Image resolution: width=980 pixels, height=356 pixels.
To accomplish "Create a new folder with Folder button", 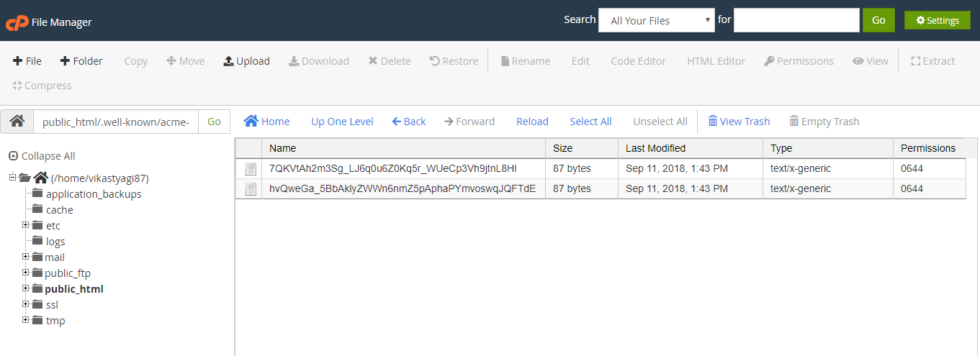I will click(81, 61).
